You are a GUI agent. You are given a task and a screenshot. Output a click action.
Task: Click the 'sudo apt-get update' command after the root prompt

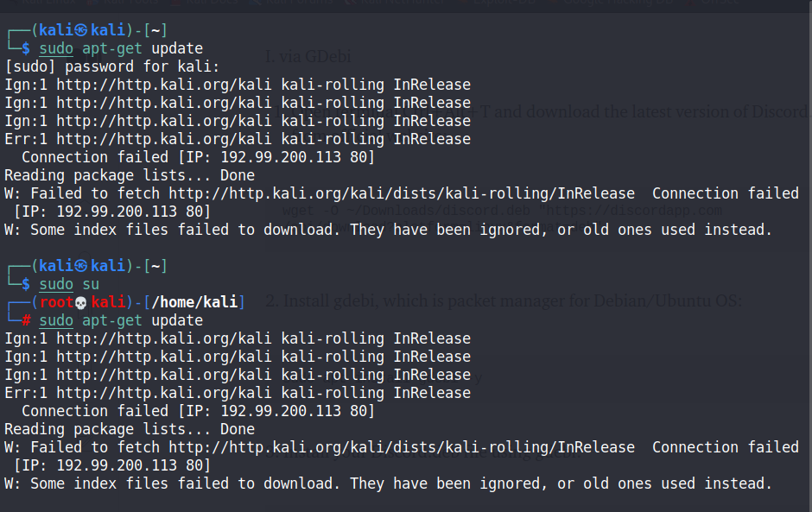pos(121,320)
